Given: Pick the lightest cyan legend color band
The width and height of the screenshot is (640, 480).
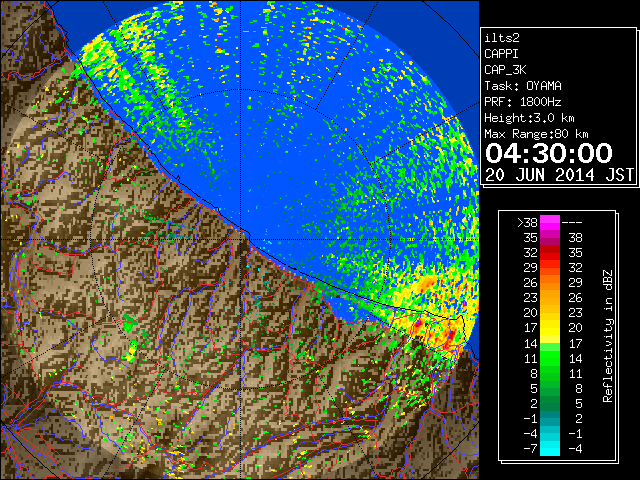Looking at the screenshot, I should pos(550,449).
